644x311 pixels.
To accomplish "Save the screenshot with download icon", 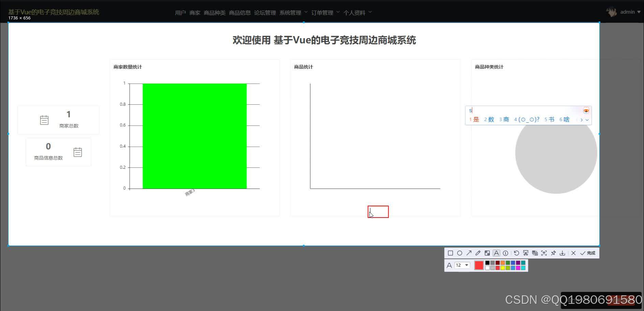I will 563,253.
